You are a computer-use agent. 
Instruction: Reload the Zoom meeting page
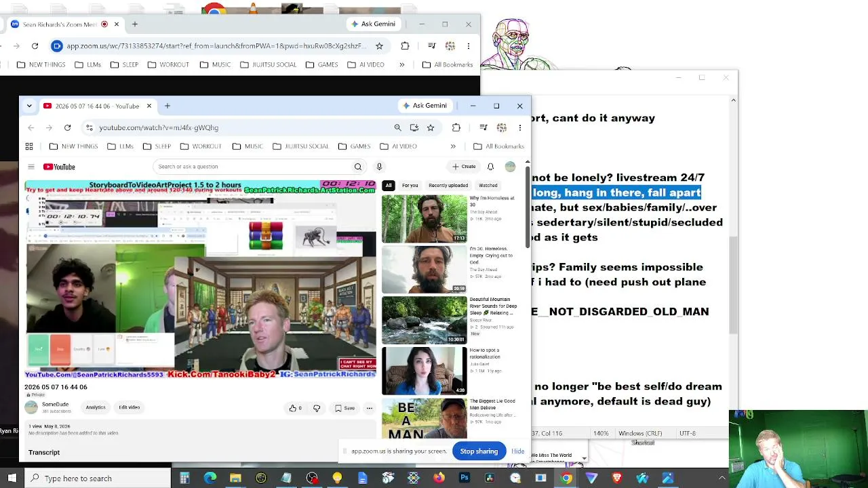click(35, 46)
